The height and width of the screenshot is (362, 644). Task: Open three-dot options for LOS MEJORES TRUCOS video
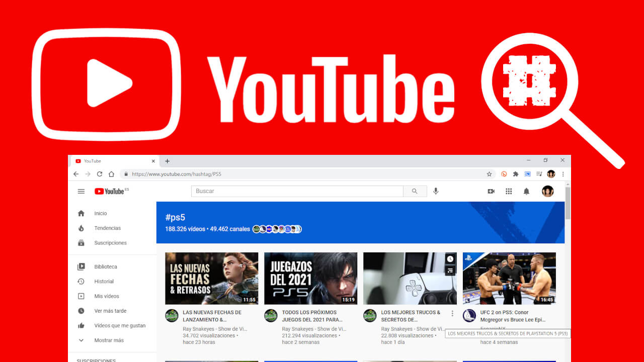[x=452, y=313]
